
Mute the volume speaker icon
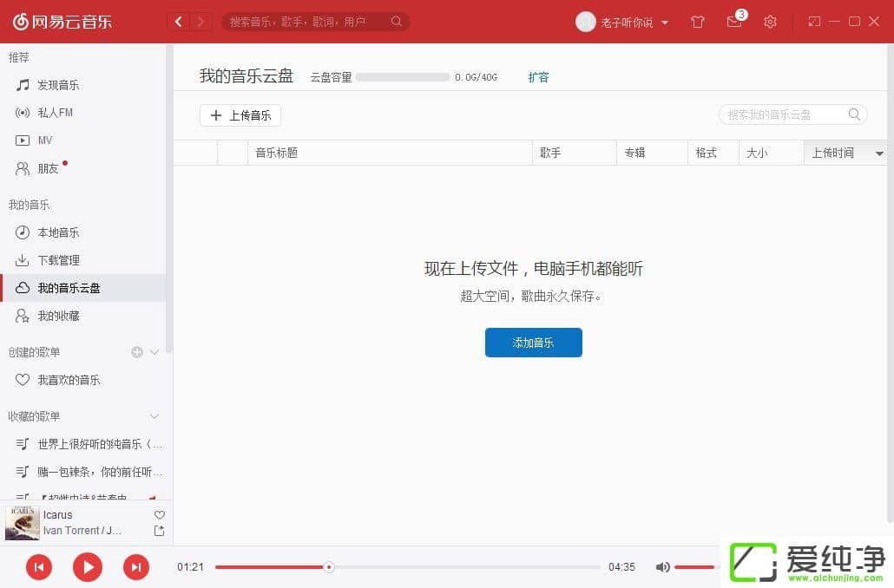[662, 567]
